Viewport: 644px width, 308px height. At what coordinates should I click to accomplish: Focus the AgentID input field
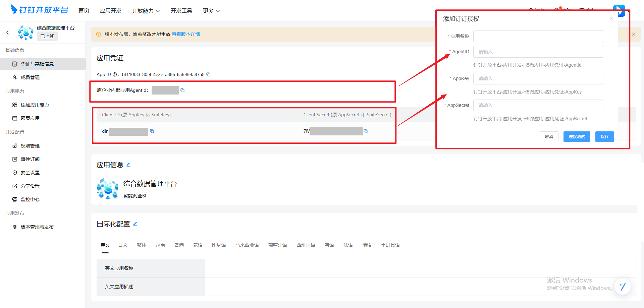(x=539, y=52)
